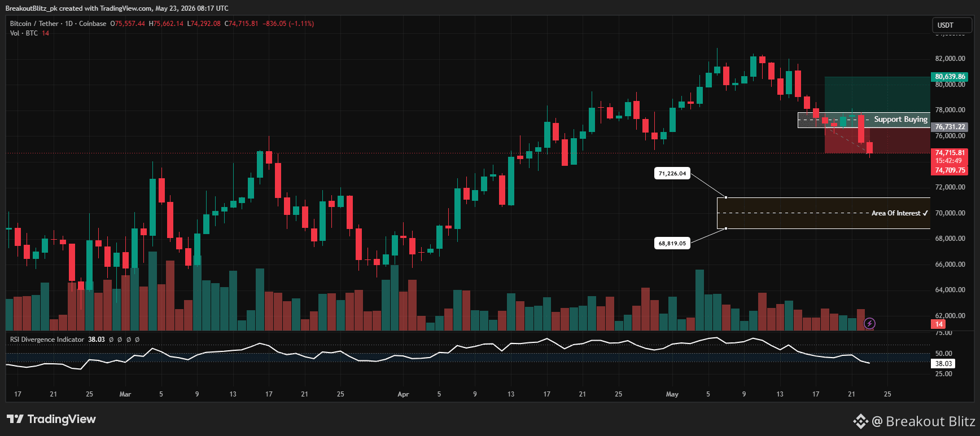Screen dimensions: 980x436
Task: Click the TradingView logo
Action: (51, 419)
